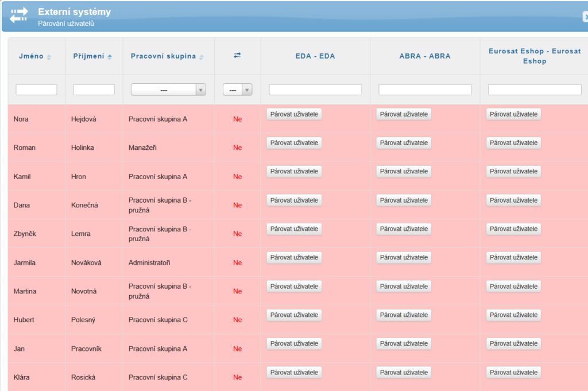Select the surname cell 'Konečná'
The height and width of the screenshot is (391, 588).
[x=84, y=205]
